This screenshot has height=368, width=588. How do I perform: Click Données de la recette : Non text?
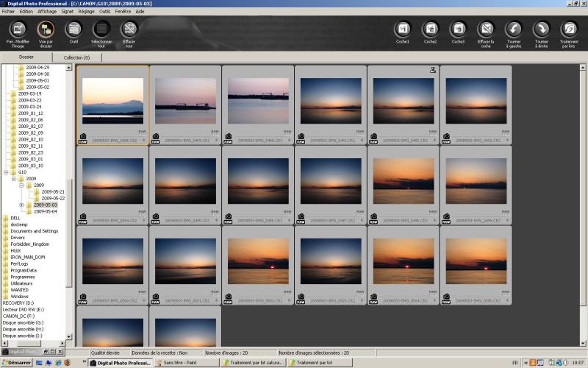159,353
